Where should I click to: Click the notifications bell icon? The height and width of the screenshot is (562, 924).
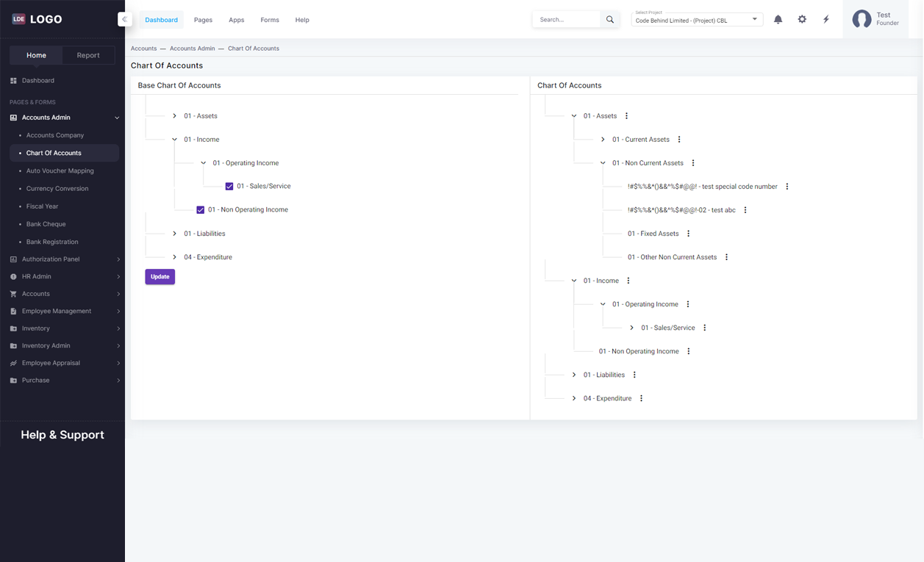pyautogui.click(x=778, y=20)
